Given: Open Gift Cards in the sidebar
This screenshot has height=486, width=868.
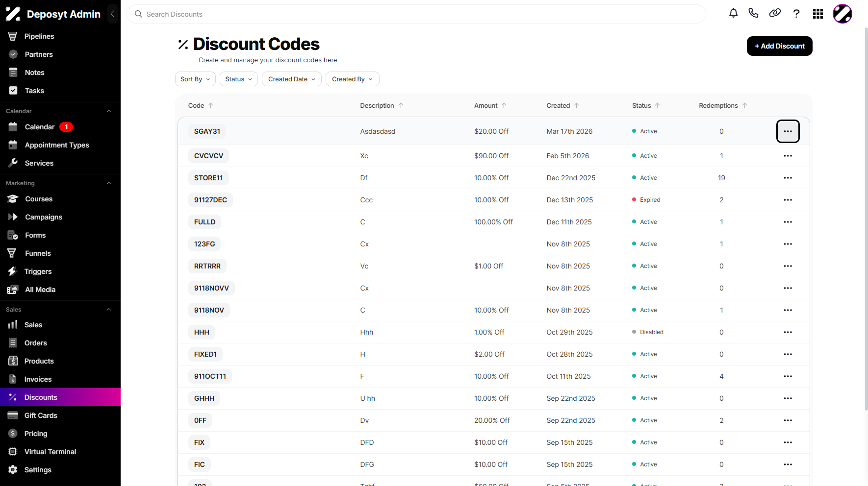Looking at the screenshot, I should 60,415.
